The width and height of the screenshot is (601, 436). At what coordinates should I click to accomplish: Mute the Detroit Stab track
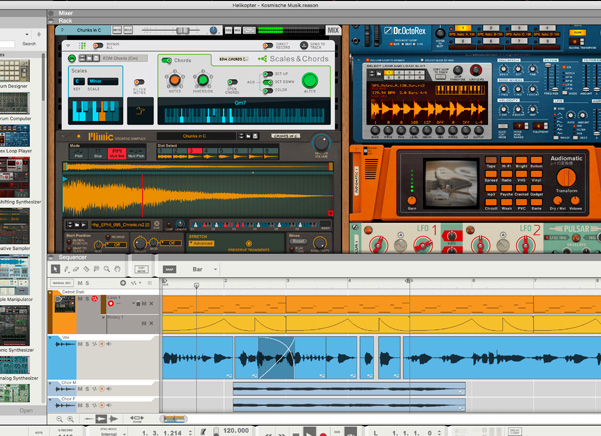pyautogui.click(x=80, y=298)
